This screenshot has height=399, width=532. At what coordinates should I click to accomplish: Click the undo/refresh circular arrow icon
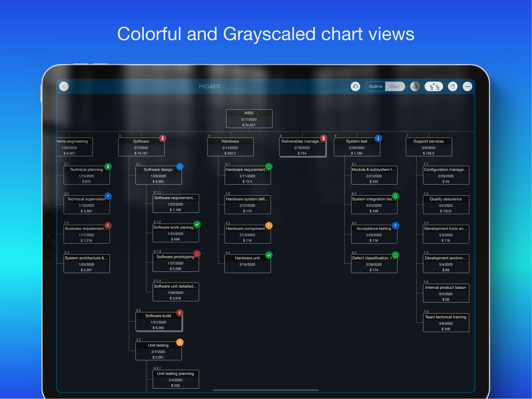(x=355, y=86)
